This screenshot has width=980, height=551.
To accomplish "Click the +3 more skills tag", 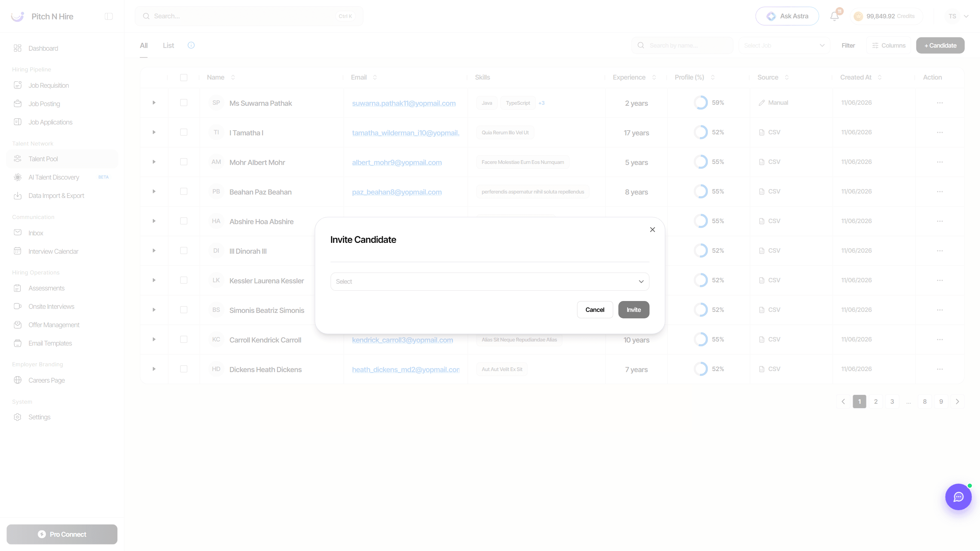I will click(x=541, y=103).
